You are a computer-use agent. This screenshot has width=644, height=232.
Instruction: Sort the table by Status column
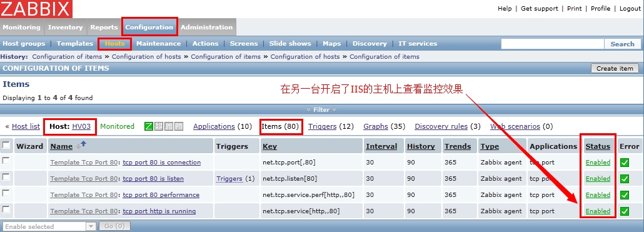tap(598, 146)
